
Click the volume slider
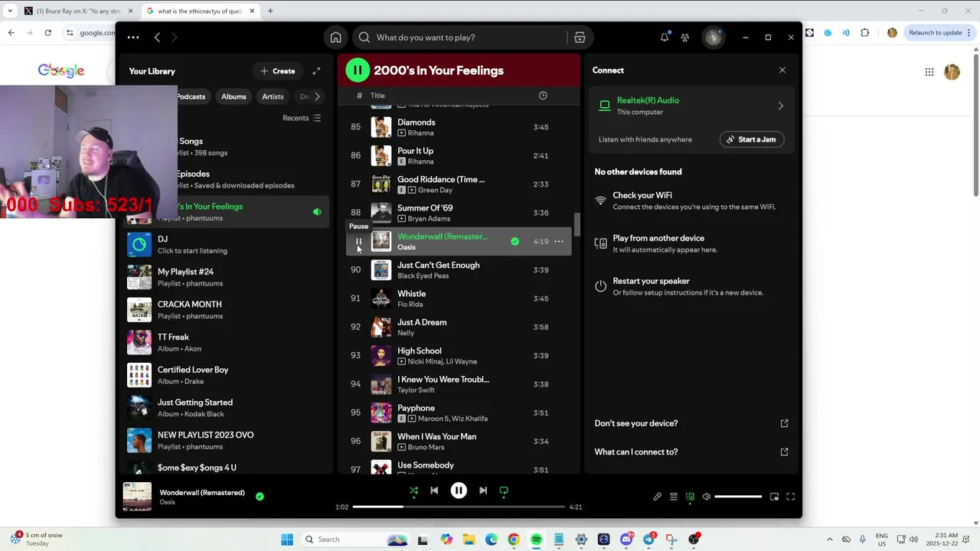coord(738,497)
